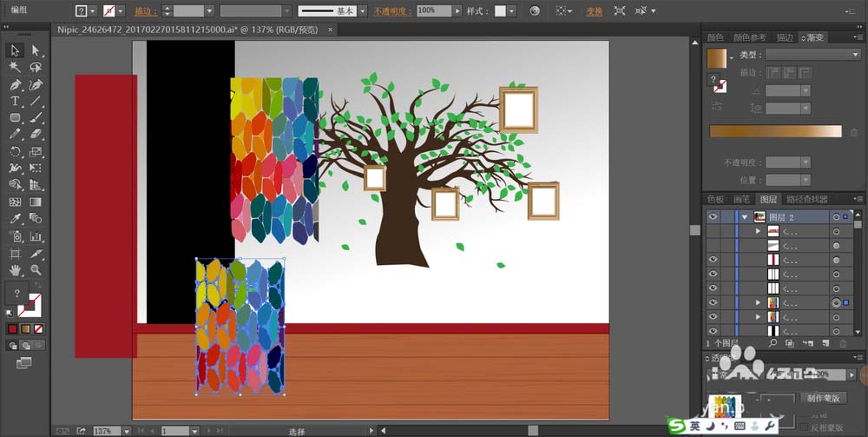The width and height of the screenshot is (868, 437).
Task: Click the 制作蒙版 button
Action: tap(823, 398)
